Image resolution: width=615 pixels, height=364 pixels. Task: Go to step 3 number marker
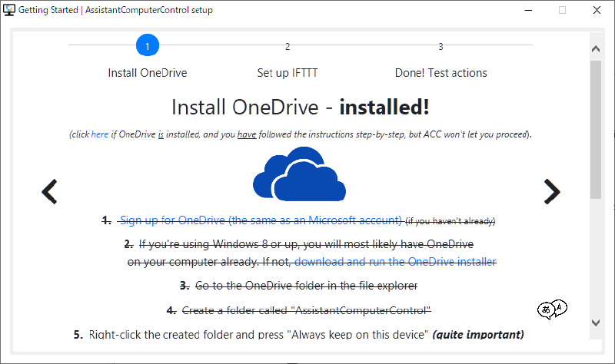pos(440,46)
